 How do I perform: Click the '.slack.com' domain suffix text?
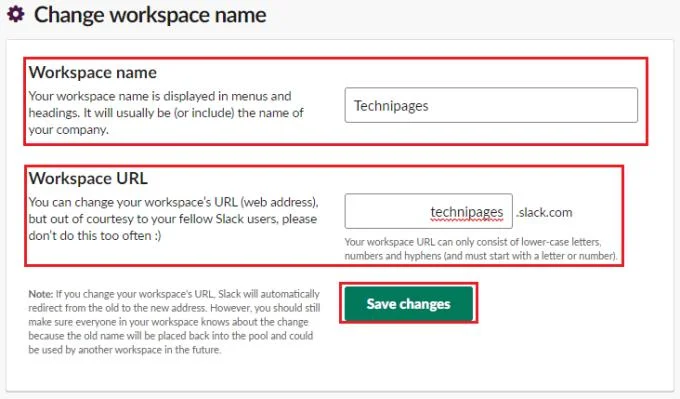pyautogui.click(x=544, y=213)
